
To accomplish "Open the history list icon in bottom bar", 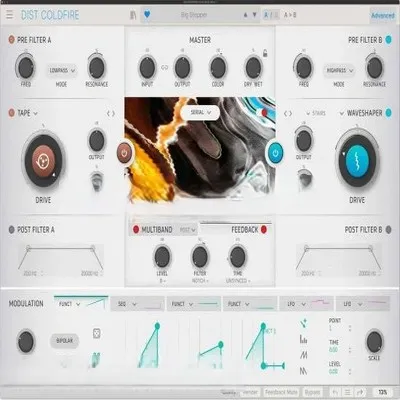I will point(347,392).
